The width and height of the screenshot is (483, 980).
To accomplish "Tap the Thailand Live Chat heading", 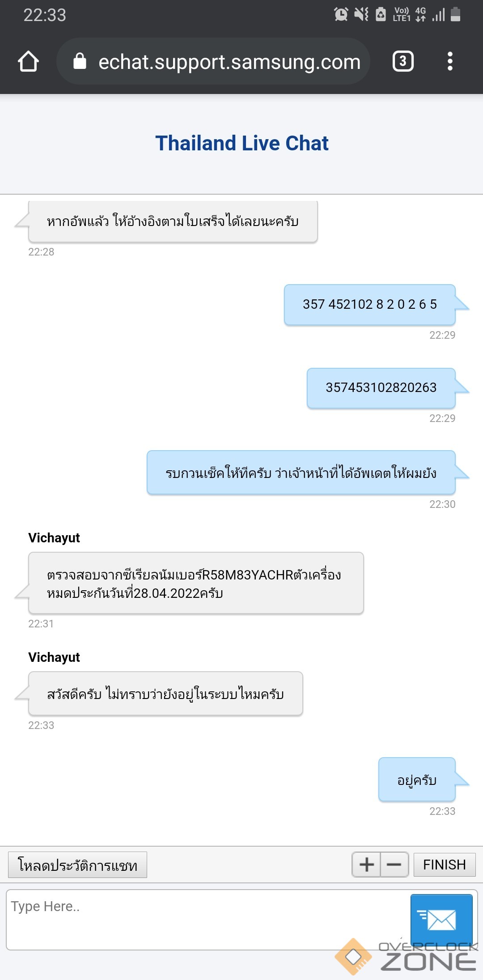I will pyautogui.click(x=242, y=143).
